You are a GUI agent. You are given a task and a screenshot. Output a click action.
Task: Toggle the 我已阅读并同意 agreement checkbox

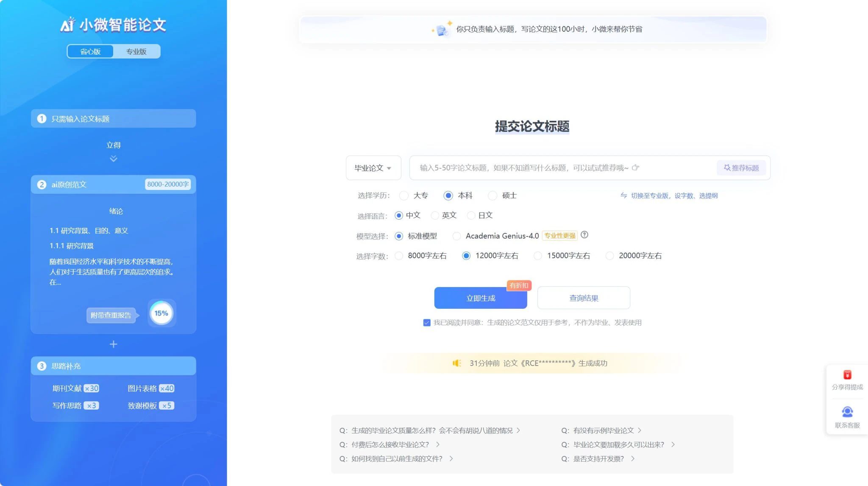click(427, 323)
